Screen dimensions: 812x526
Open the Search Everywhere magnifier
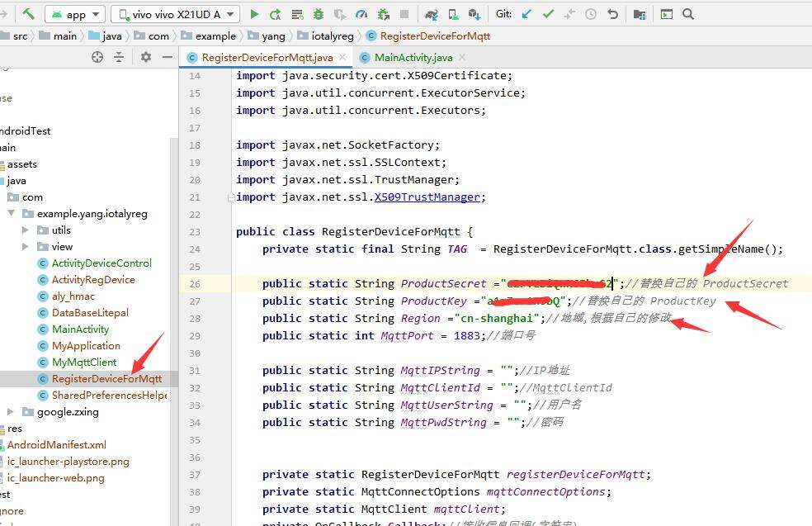point(688,14)
